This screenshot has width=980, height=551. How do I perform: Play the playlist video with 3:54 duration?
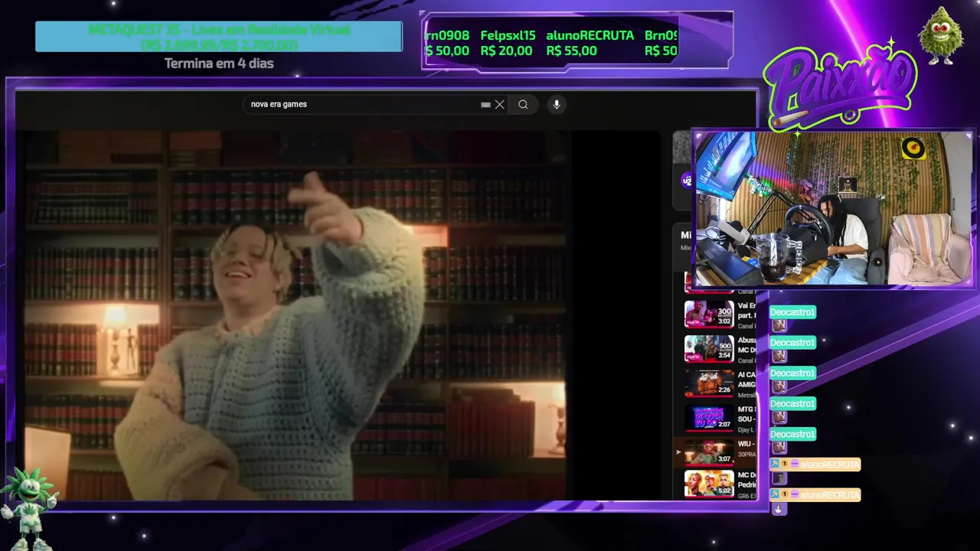(709, 348)
